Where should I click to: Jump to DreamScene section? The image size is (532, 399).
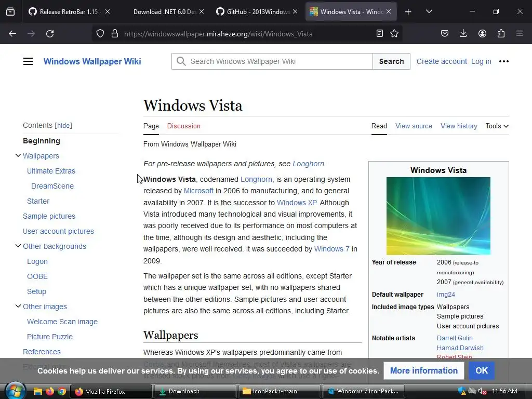tap(52, 186)
